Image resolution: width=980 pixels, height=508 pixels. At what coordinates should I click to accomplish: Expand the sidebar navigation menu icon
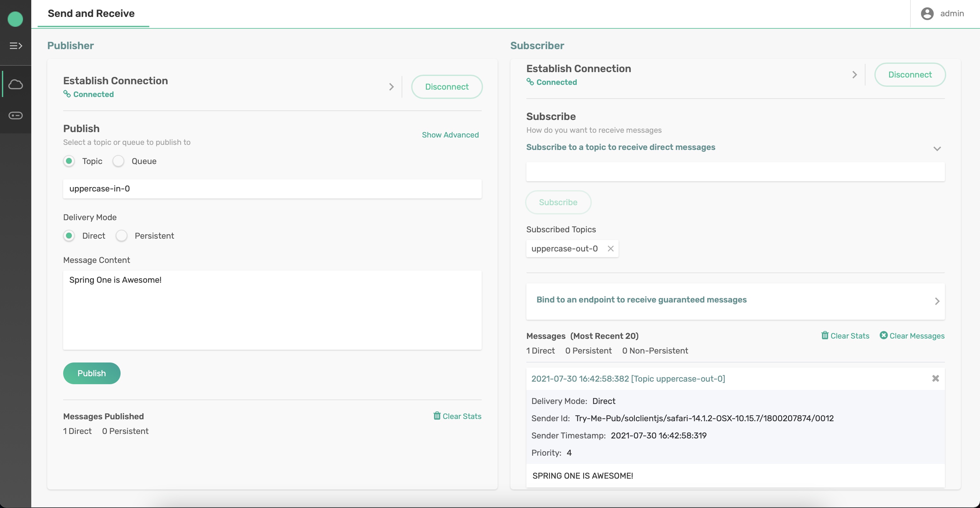click(x=16, y=46)
